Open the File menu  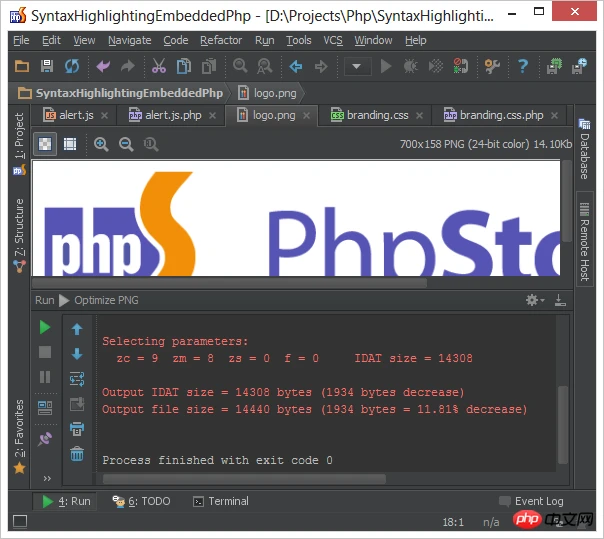pyautogui.click(x=21, y=40)
